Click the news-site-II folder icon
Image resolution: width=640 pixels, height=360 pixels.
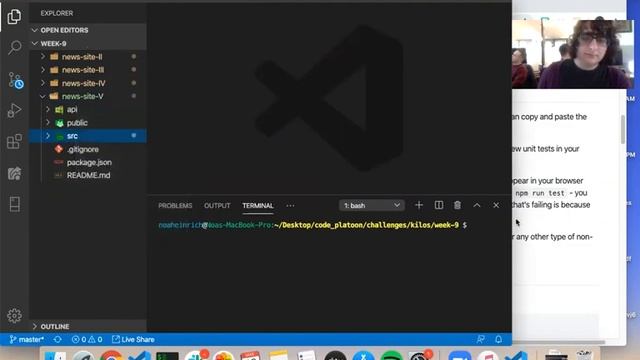54,57
